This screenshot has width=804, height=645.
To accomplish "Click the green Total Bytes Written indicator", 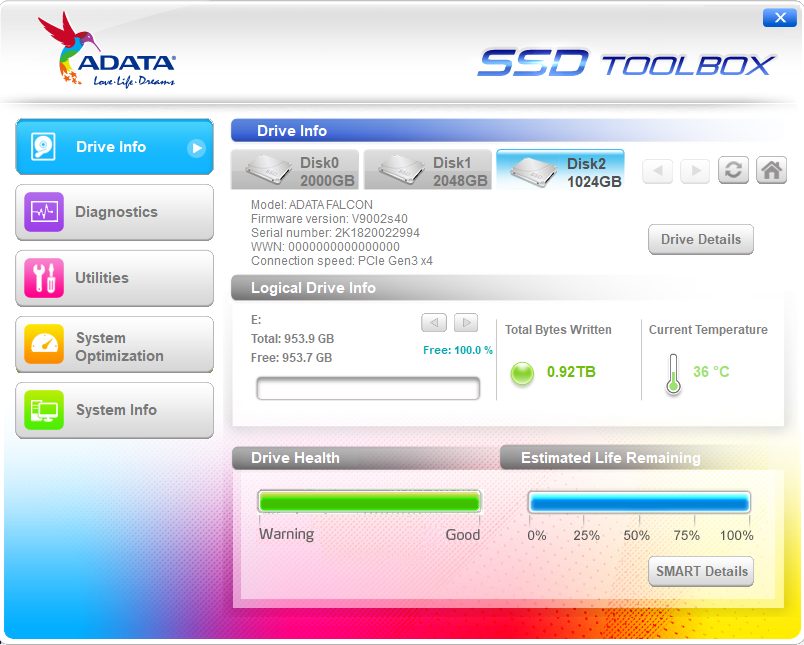I will point(522,373).
